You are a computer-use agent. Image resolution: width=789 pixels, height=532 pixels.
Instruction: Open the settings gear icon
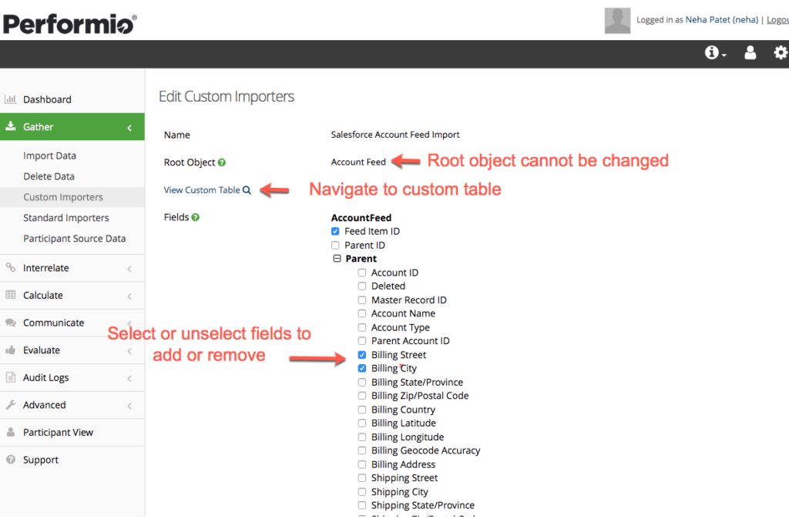(x=781, y=52)
